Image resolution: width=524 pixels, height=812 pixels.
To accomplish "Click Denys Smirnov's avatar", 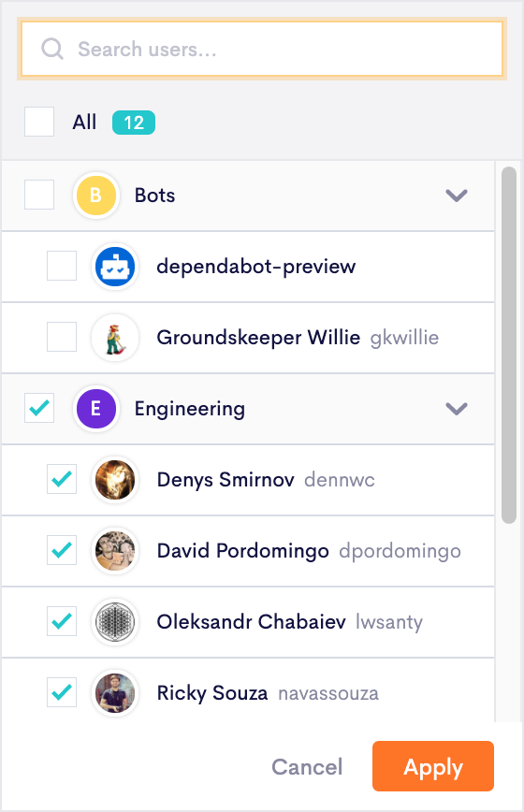I will coord(115,480).
